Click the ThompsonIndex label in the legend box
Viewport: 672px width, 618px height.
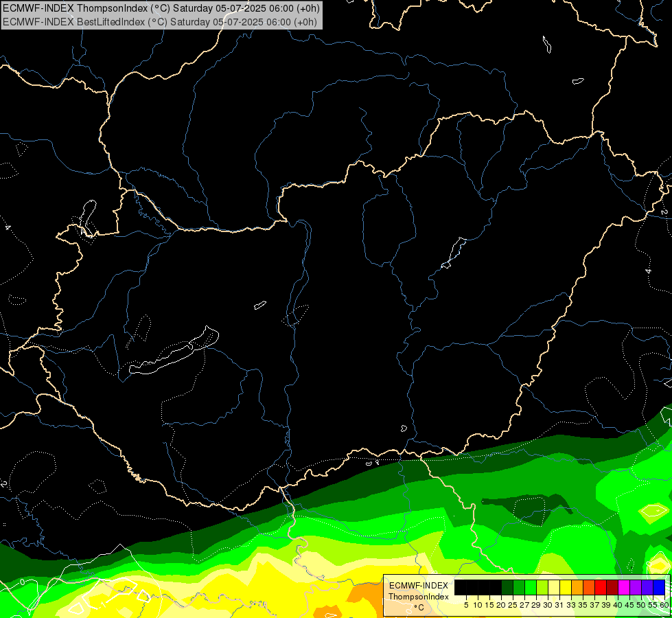(418, 597)
